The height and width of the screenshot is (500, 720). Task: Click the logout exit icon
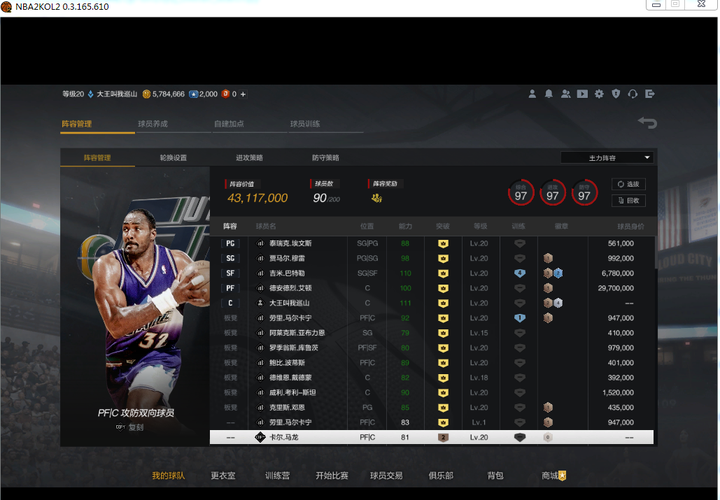650,94
